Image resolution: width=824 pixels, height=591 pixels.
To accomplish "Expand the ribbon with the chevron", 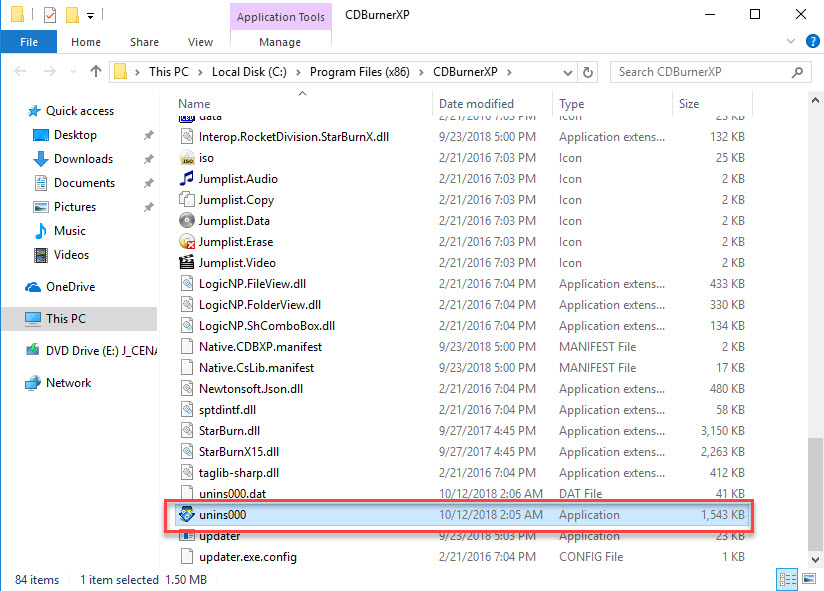I will (790, 41).
